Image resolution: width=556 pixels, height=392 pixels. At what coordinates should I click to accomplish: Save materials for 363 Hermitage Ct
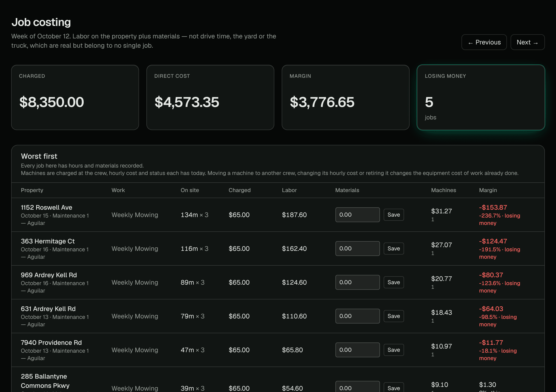point(394,248)
